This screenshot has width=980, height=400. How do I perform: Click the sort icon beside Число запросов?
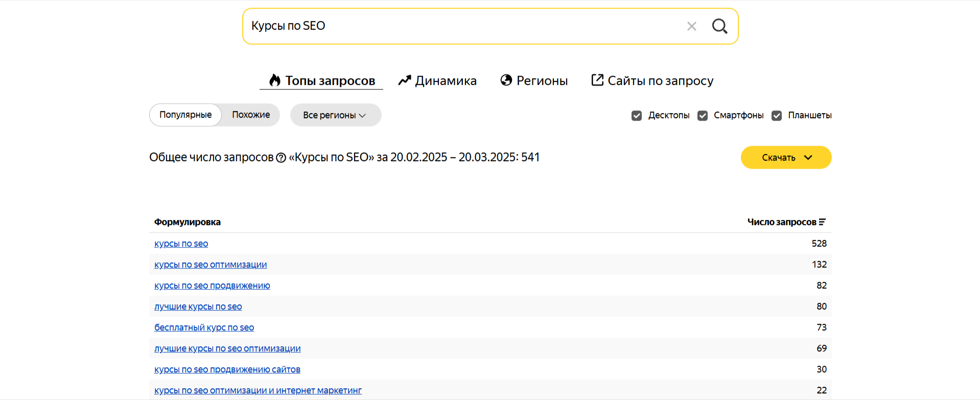pos(822,222)
